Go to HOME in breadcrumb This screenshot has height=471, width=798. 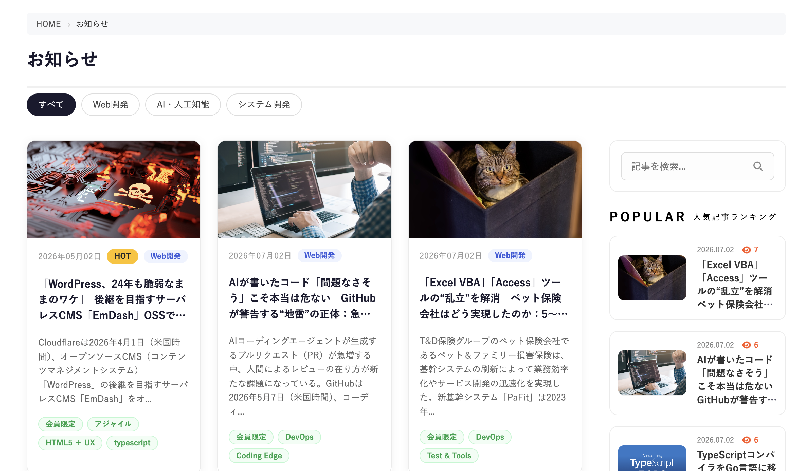coord(48,24)
